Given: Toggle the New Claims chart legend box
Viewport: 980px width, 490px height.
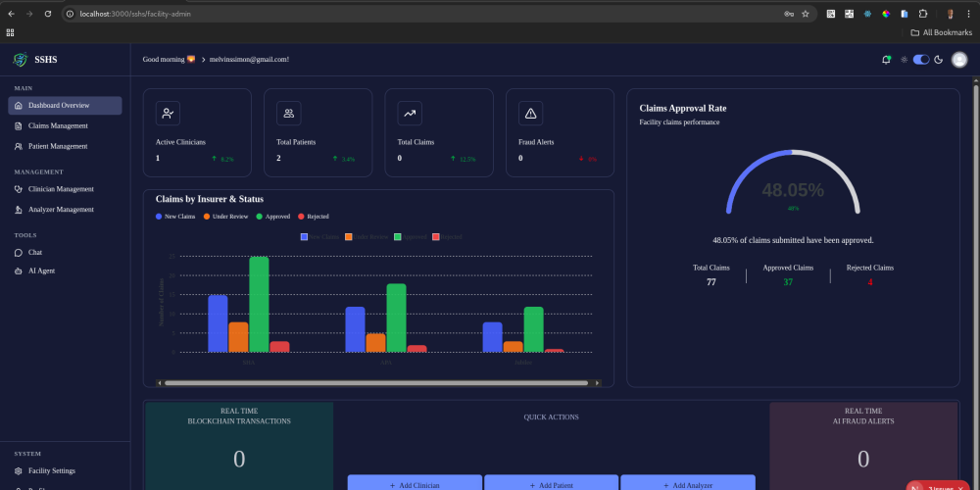Looking at the screenshot, I should [305, 236].
